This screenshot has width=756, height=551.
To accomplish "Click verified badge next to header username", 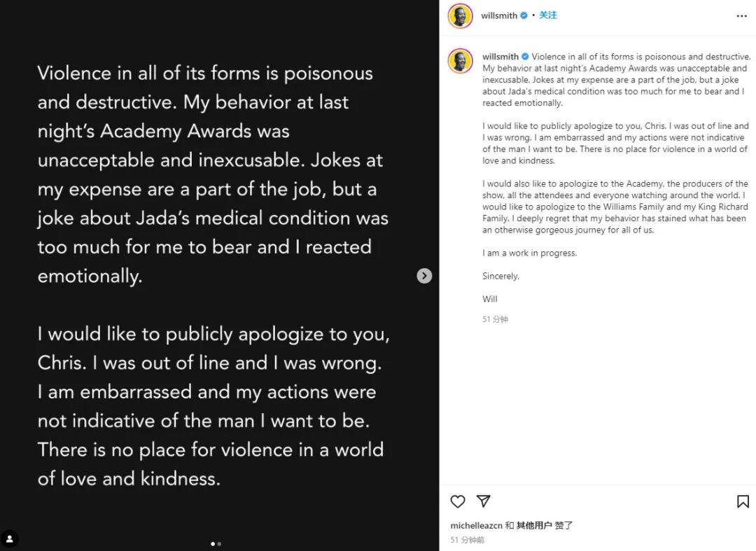I will click(x=524, y=15).
